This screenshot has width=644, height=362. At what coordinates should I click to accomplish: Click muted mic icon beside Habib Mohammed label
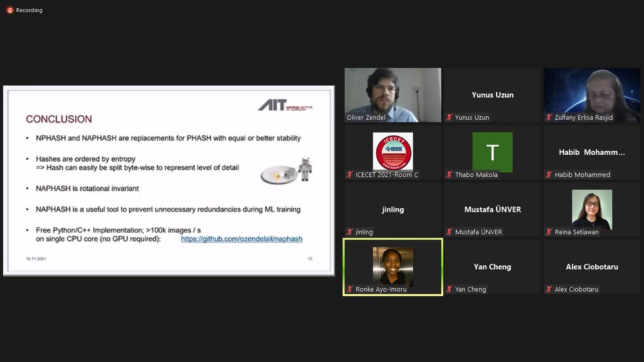click(549, 175)
